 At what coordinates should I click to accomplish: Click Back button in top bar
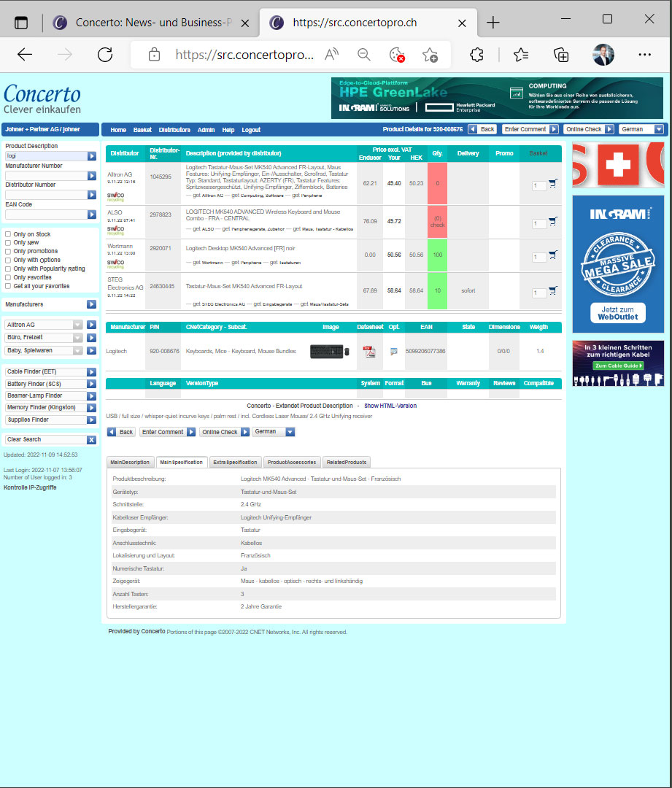[x=482, y=130]
